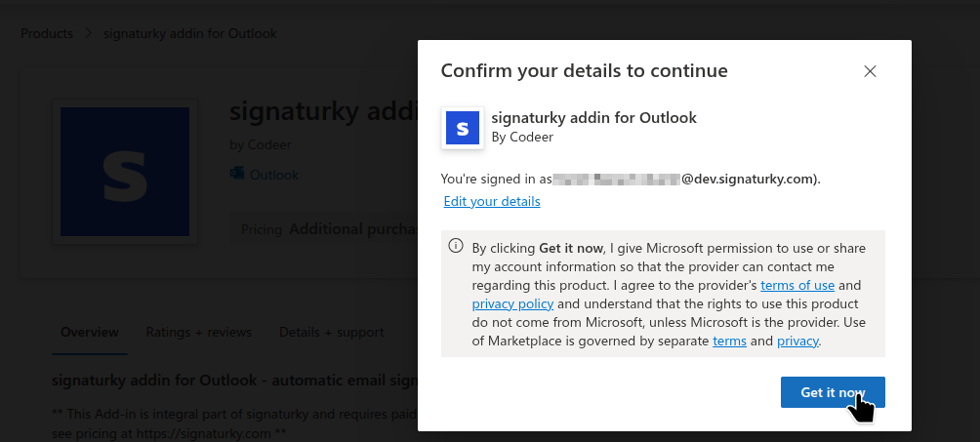Click the Outlook icon on product page
Image resolution: width=980 pixels, height=442 pixels.
tap(237, 173)
